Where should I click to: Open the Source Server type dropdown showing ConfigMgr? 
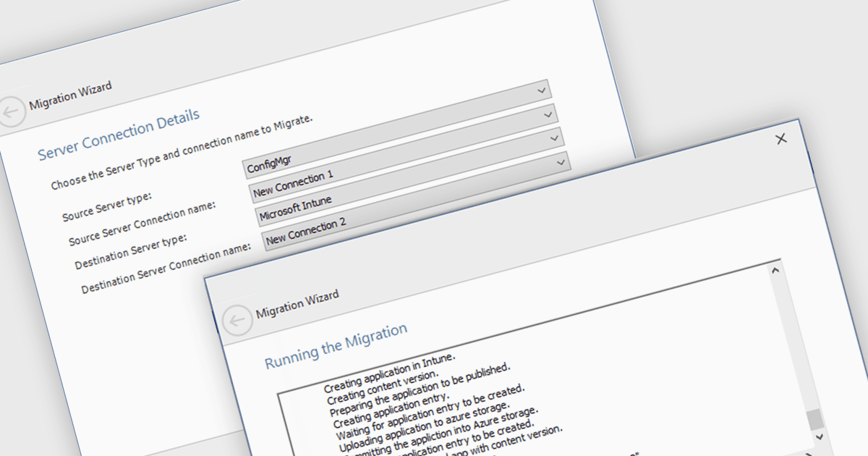[397, 129]
